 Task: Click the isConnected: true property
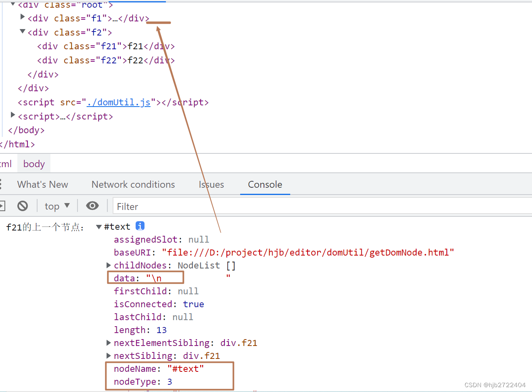pos(159,304)
